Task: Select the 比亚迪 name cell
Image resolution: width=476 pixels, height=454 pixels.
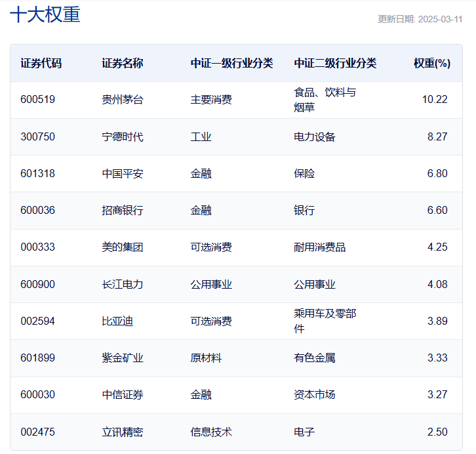Action: coord(117,321)
